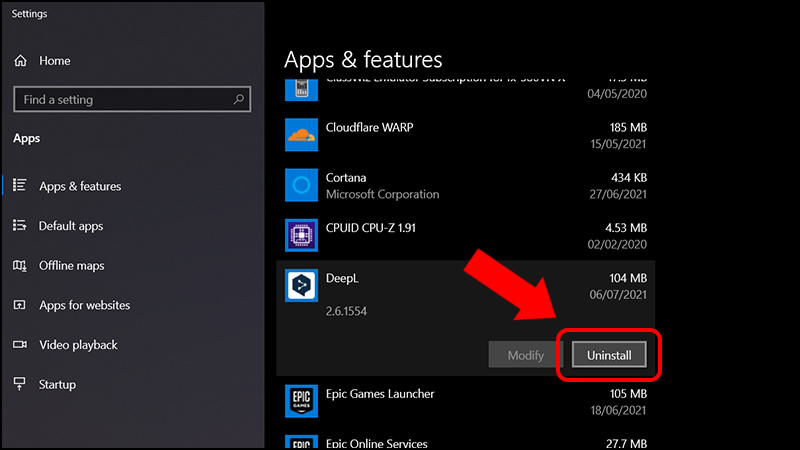Focus the Find a setting search box
The width and height of the screenshot is (800, 450).
point(120,100)
